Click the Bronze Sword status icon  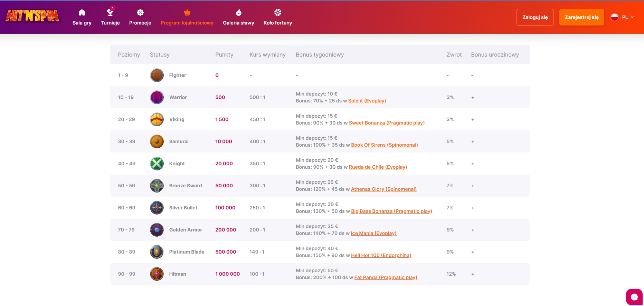point(157,186)
